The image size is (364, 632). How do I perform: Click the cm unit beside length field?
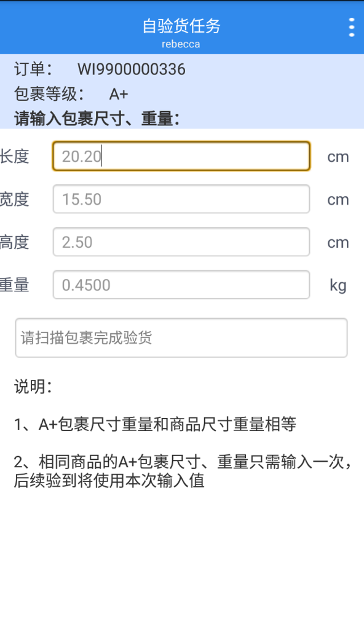coord(338,157)
